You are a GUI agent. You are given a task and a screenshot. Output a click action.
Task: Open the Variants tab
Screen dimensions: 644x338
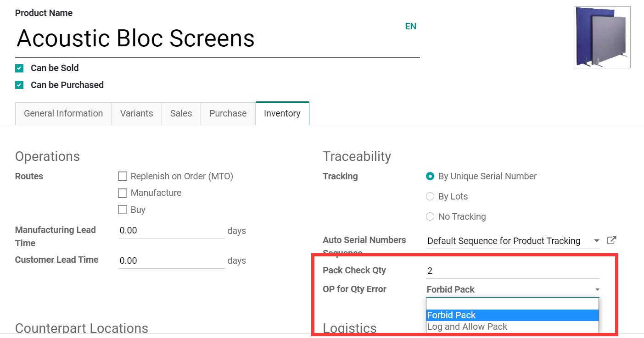[x=136, y=114]
